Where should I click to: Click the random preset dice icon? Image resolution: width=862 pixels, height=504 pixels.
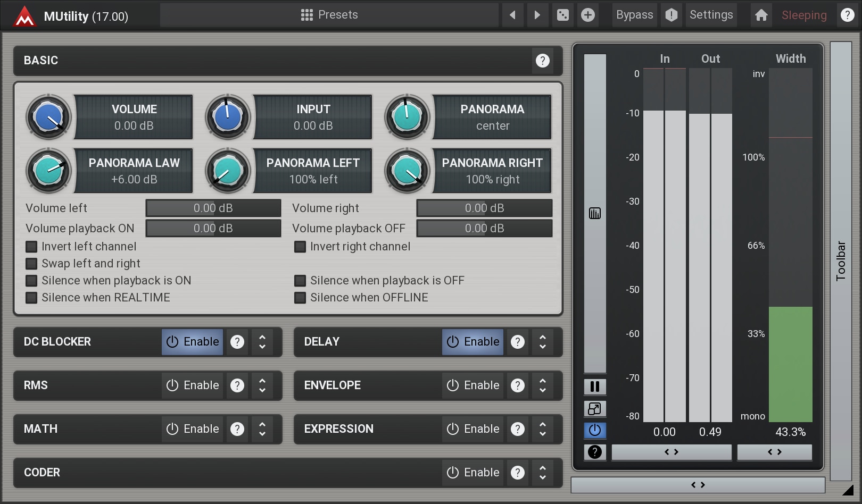[x=562, y=15]
